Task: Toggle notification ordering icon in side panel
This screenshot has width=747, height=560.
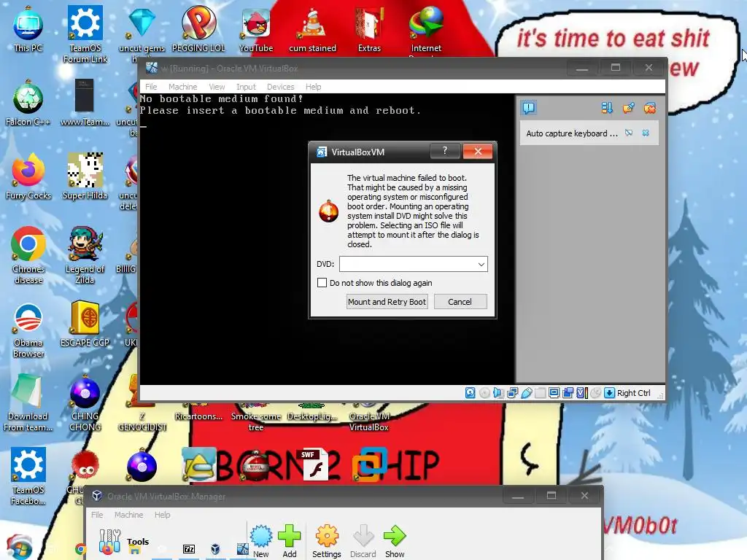Action: point(607,108)
